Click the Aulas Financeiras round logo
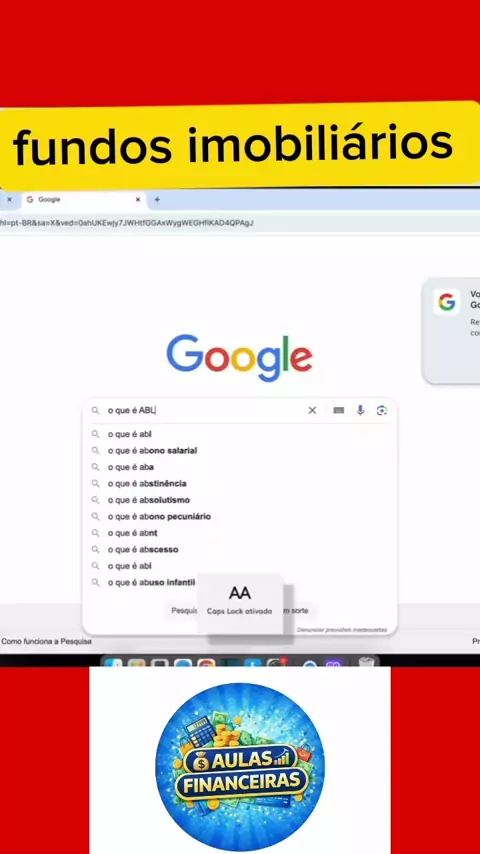This screenshot has height=854, width=480. tap(240, 767)
